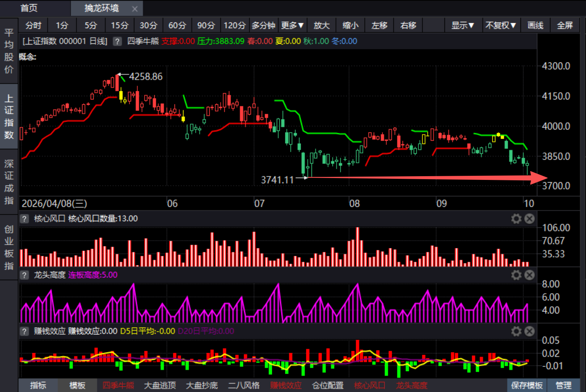The height and width of the screenshot is (392, 586).
Task: Enter 全屏 fullscreen mode
Action: click(565, 25)
